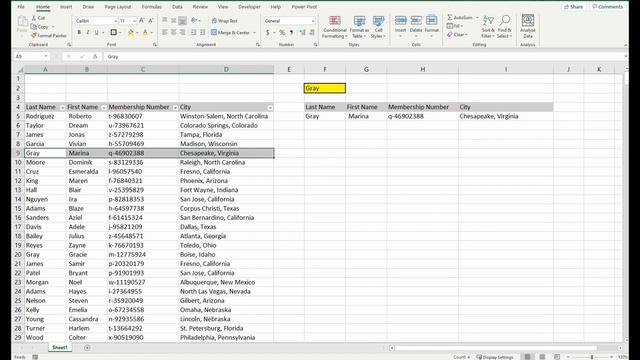Apply Comma Style
Screen dimensions: 640x360
pos(291,32)
